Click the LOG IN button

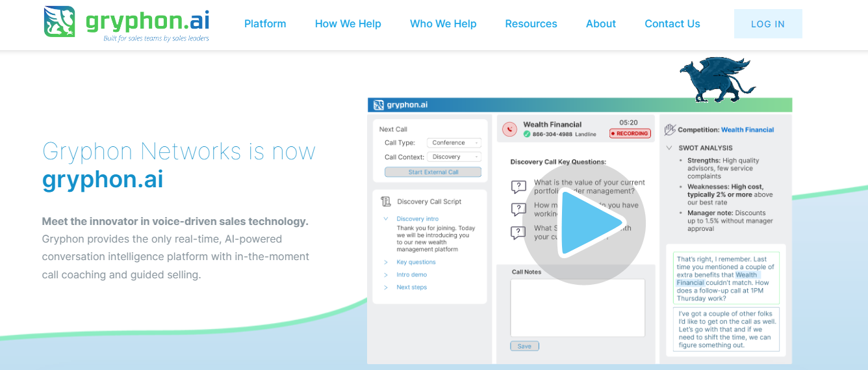coord(768,24)
